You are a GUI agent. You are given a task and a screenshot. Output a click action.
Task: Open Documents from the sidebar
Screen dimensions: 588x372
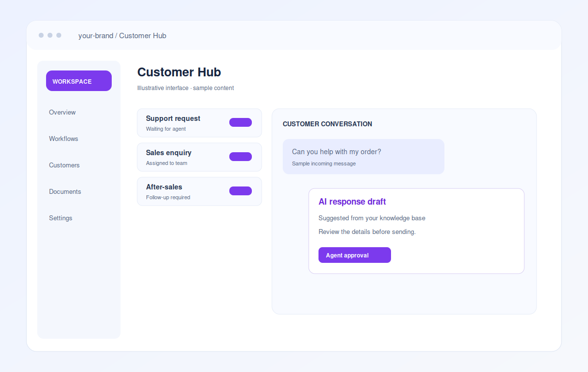coord(65,191)
